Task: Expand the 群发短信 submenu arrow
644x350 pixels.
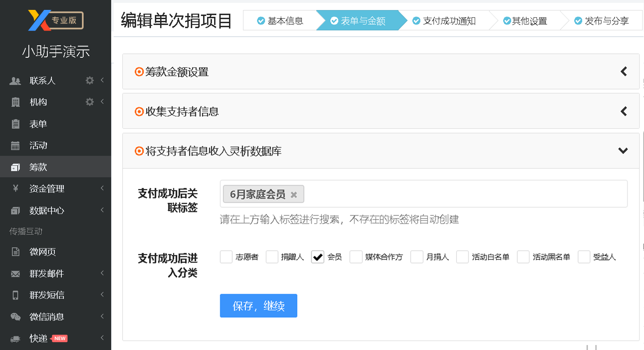Action: pyautogui.click(x=102, y=294)
